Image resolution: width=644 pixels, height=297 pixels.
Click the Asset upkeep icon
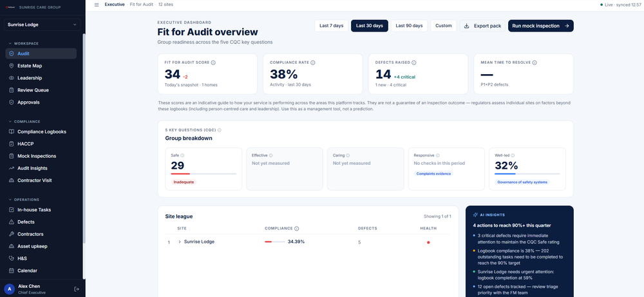12,246
